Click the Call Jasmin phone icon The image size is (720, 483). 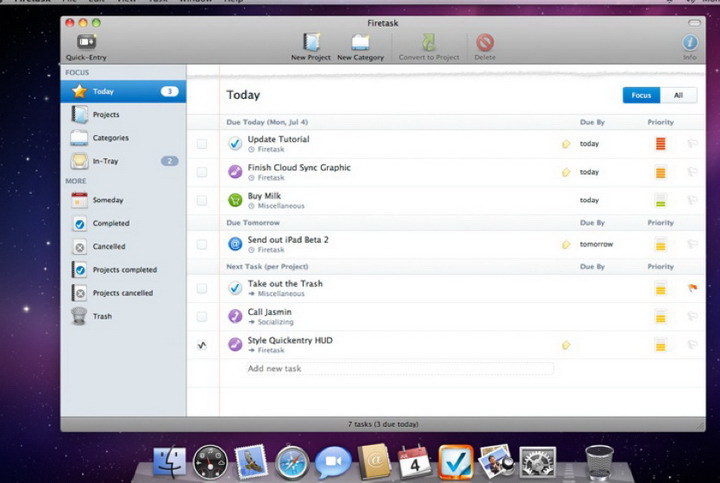tap(235, 316)
